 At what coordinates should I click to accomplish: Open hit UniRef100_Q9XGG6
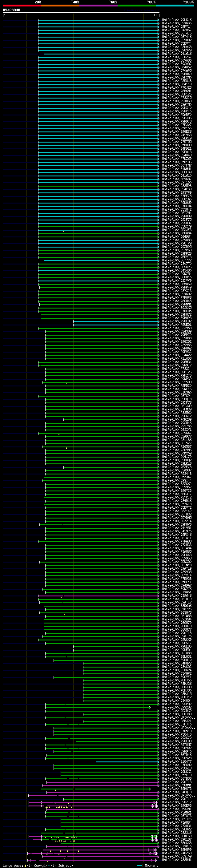(177, 23)
